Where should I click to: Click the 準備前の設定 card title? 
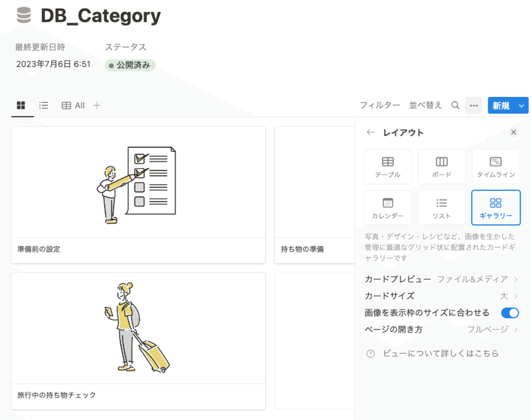pos(39,249)
